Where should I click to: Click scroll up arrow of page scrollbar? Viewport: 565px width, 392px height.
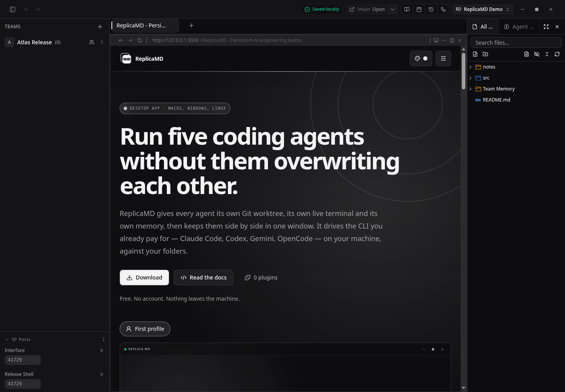[463, 49]
